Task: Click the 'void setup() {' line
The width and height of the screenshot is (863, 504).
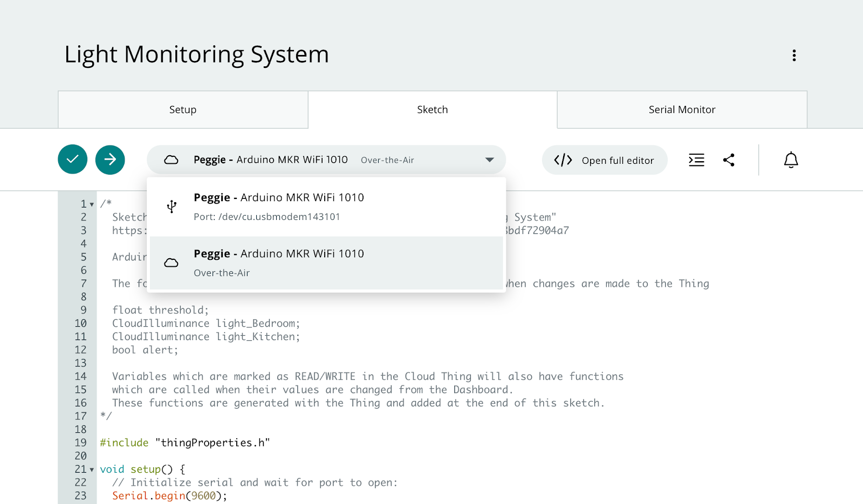Action: (x=143, y=470)
